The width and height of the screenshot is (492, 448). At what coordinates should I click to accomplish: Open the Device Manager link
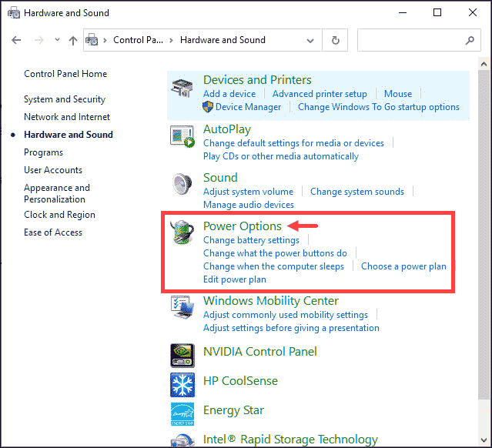248,107
